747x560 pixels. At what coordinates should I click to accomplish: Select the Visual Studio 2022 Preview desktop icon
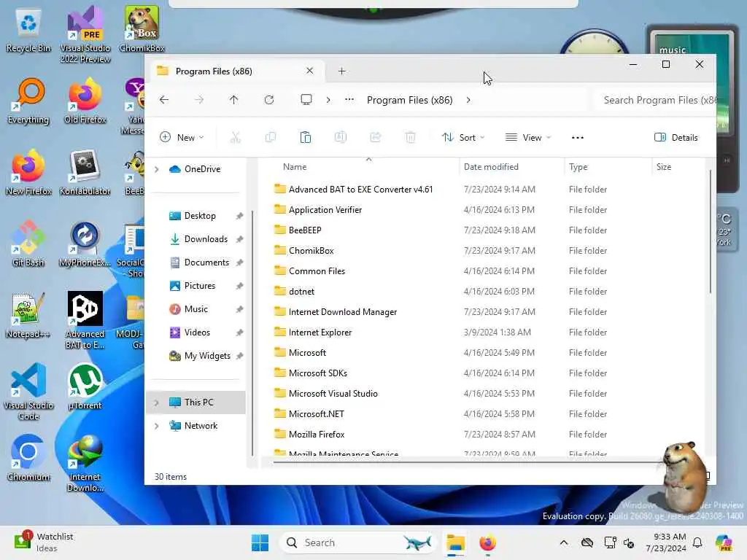[85, 36]
